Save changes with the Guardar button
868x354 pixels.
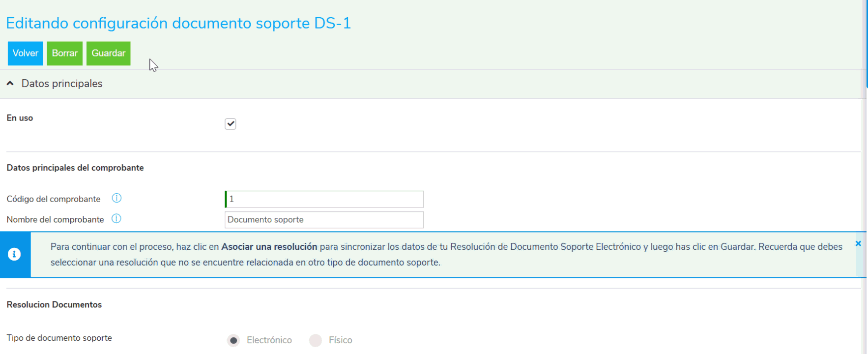(108, 53)
